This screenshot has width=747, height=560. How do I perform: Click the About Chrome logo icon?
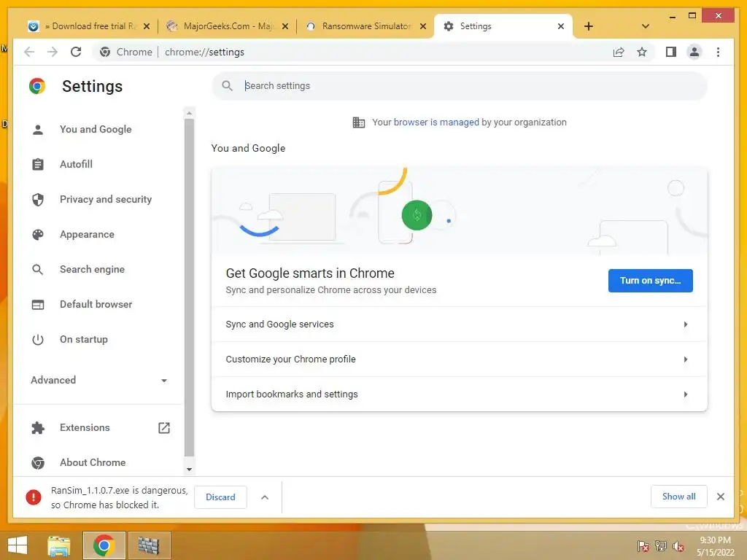[x=38, y=462]
